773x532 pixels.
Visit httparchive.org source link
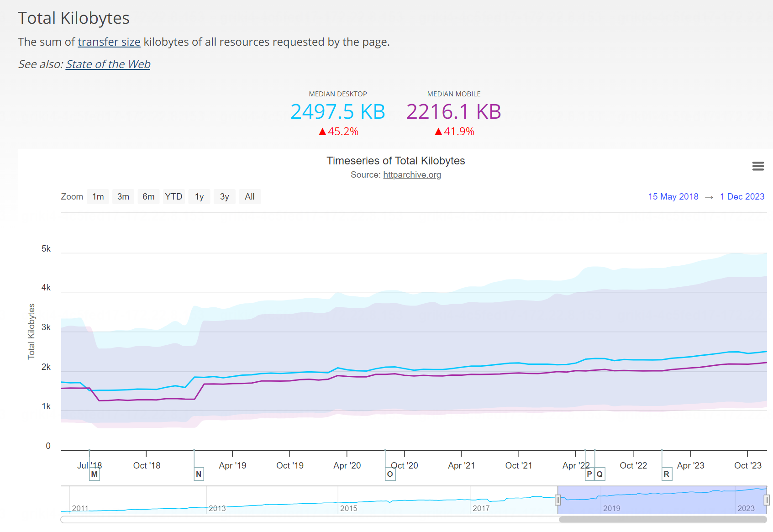[412, 175]
